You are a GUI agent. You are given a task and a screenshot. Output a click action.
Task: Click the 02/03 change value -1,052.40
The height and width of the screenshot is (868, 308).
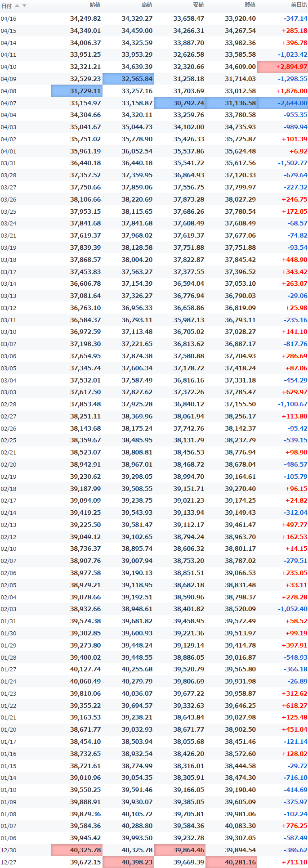(x=293, y=609)
